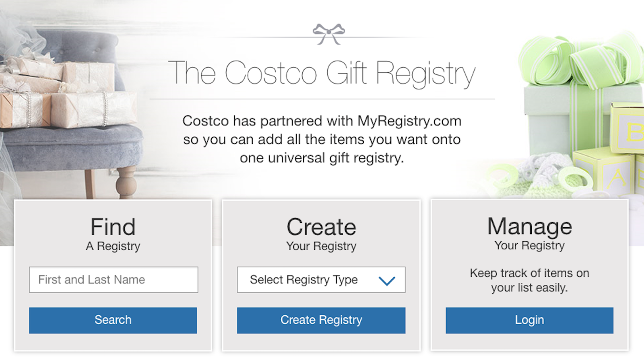Click the Search button
The height and width of the screenshot is (362, 644).
tap(113, 320)
